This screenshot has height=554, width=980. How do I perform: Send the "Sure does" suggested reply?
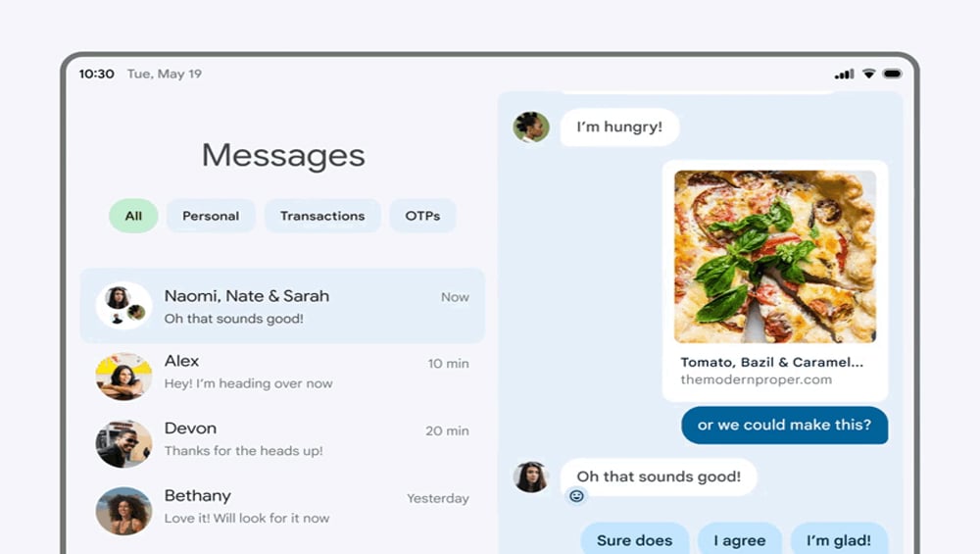634,539
